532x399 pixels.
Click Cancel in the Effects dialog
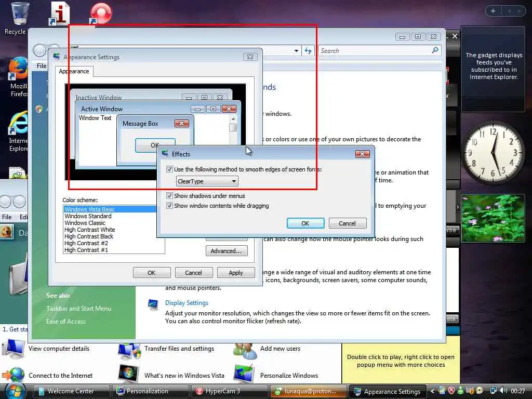(x=348, y=223)
